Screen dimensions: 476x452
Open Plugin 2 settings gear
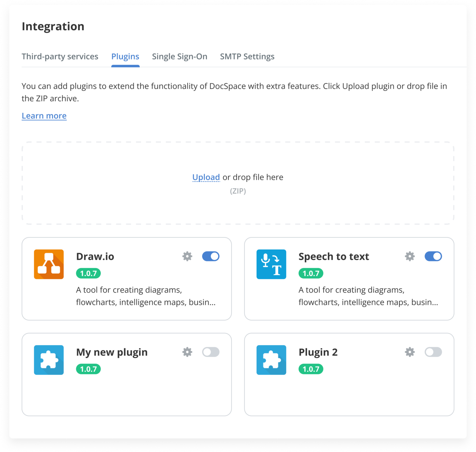click(410, 352)
